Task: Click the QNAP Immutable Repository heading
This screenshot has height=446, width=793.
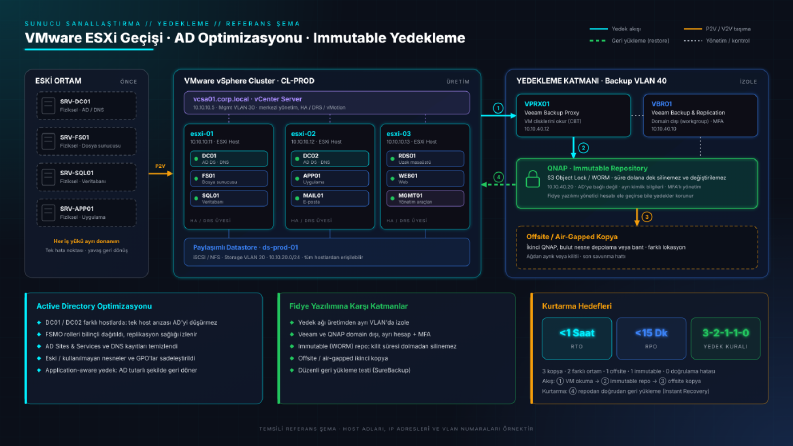Action: [x=597, y=168]
